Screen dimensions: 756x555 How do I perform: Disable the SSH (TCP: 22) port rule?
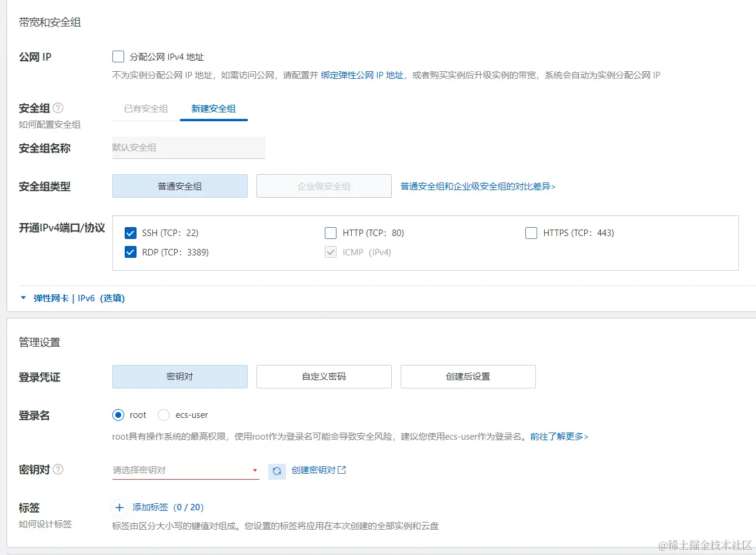pyautogui.click(x=130, y=232)
